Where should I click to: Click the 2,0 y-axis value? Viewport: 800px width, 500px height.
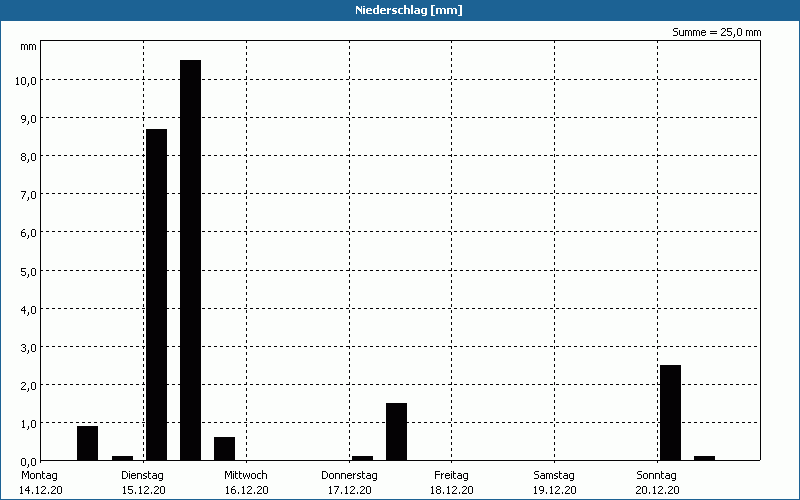click(x=28, y=385)
